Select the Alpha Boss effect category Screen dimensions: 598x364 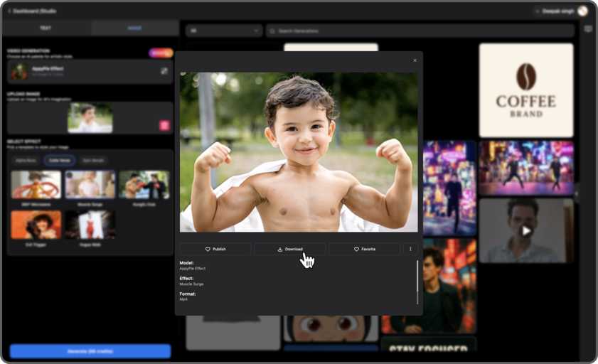click(26, 161)
